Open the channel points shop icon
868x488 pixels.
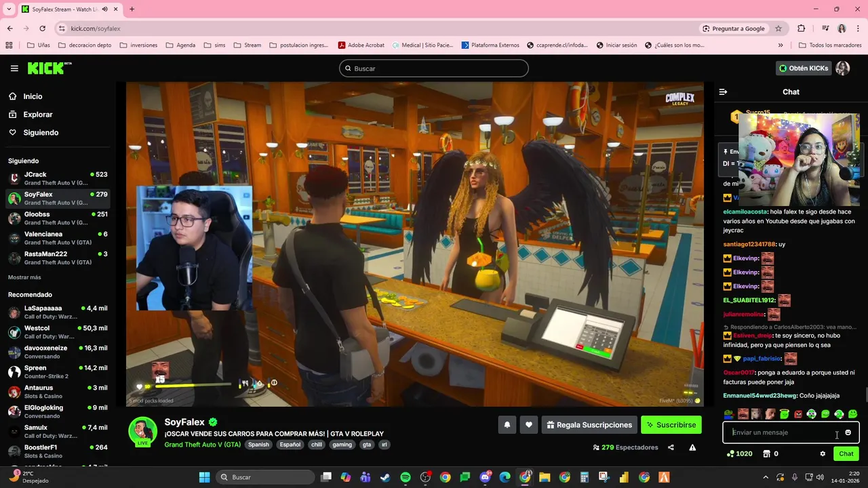coord(767,453)
